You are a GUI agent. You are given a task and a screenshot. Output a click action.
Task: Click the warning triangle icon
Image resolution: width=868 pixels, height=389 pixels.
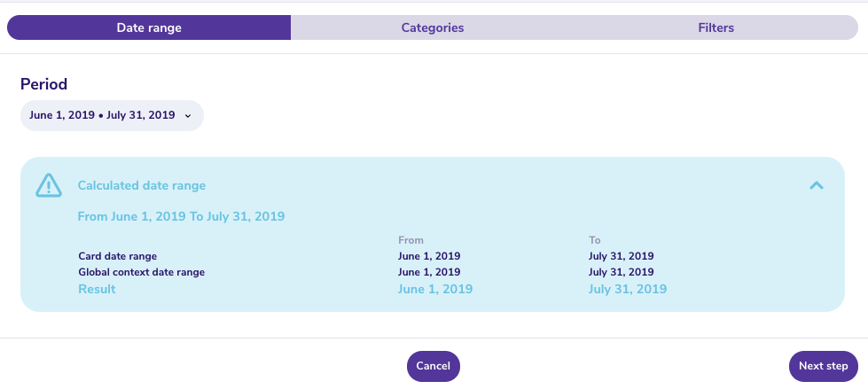(49, 185)
